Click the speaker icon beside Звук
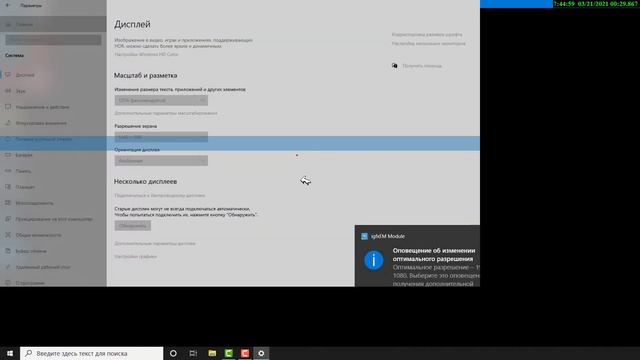640x360 pixels. [x=8, y=91]
